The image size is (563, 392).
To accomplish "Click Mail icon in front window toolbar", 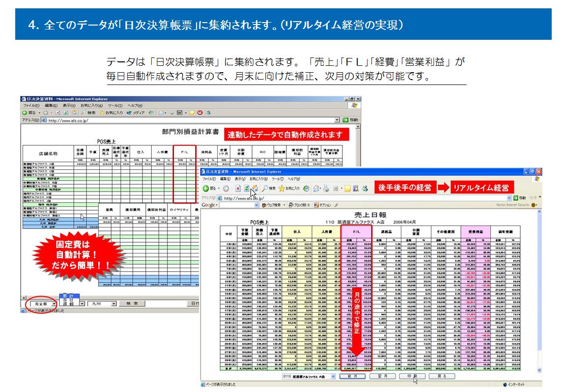I will click(x=316, y=189).
